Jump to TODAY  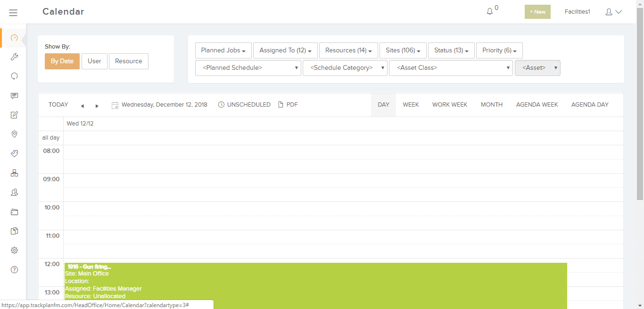58,105
